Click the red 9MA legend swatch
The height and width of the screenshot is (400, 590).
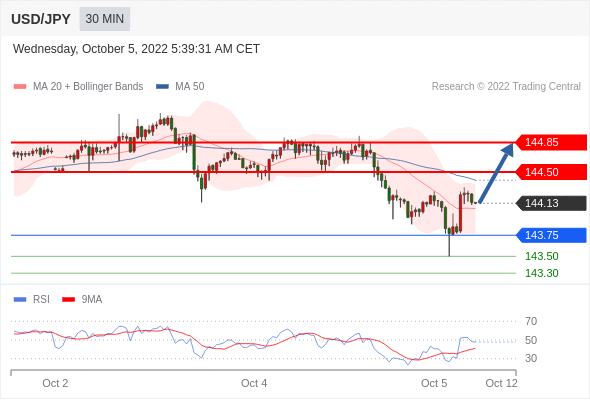coord(68,300)
